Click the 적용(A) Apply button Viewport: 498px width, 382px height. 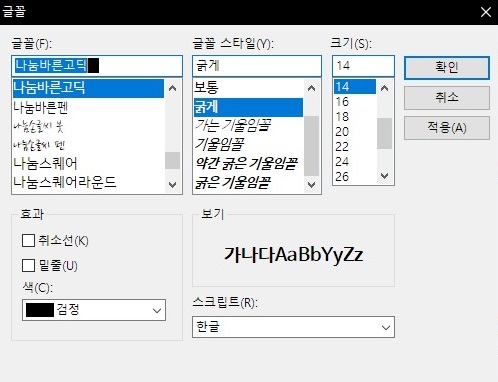[447, 128]
